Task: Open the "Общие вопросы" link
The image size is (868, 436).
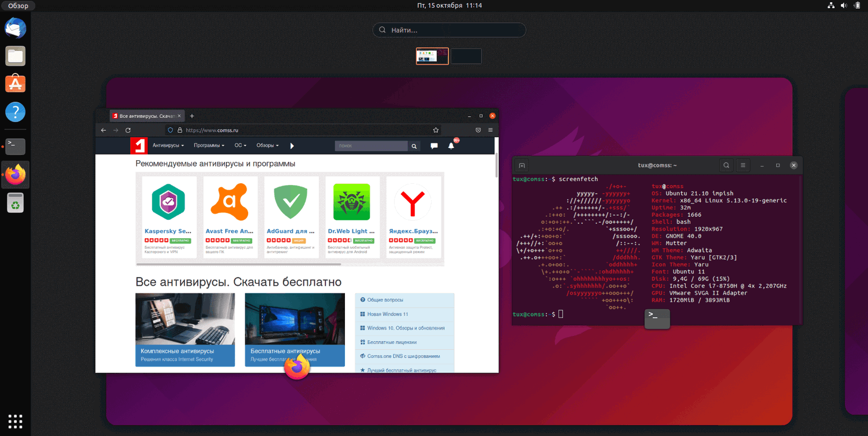Action: coord(385,300)
